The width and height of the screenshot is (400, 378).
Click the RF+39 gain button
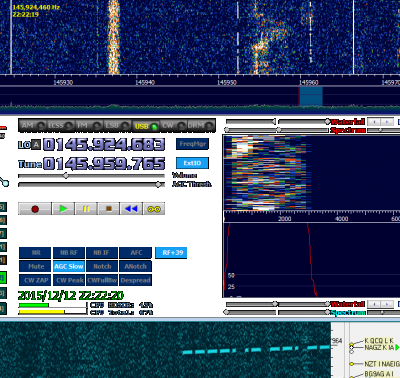tap(171, 253)
